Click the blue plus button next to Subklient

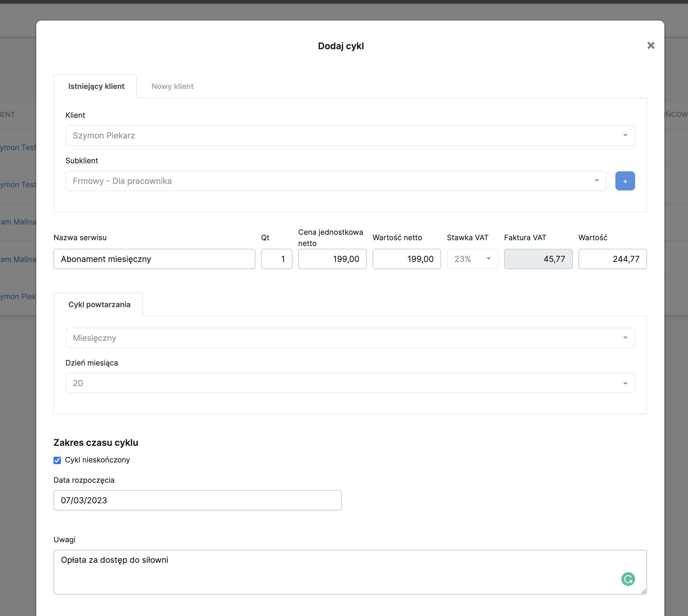625,181
